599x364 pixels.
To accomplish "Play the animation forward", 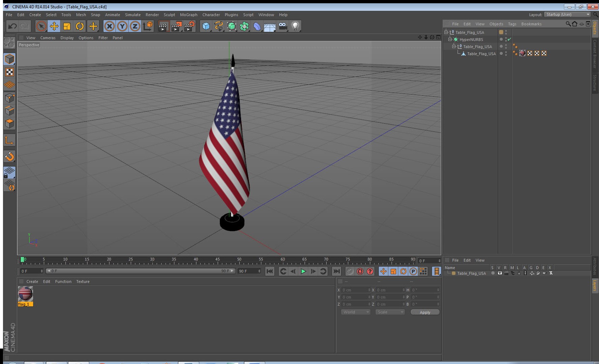I will (x=303, y=271).
